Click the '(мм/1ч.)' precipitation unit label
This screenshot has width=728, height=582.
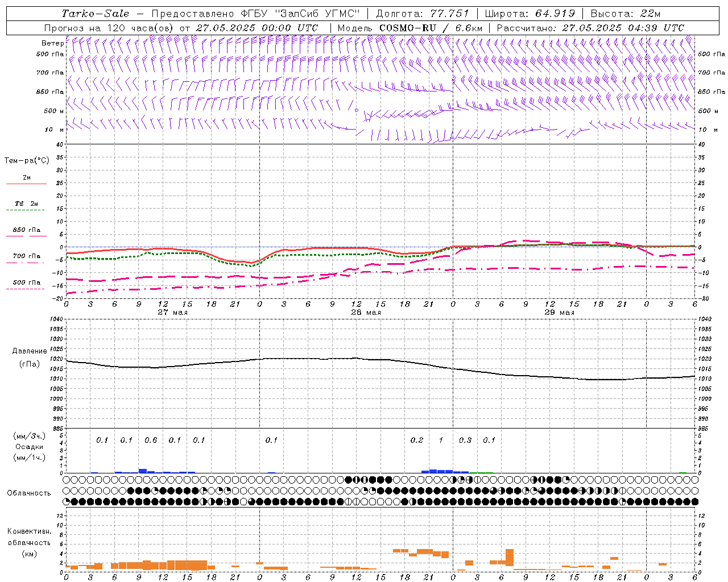[29, 458]
